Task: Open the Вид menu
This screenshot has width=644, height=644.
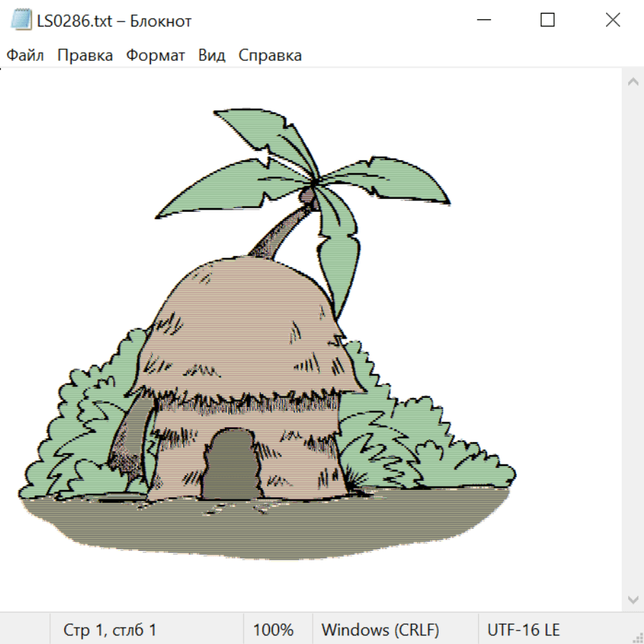Action: pyautogui.click(x=212, y=56)
